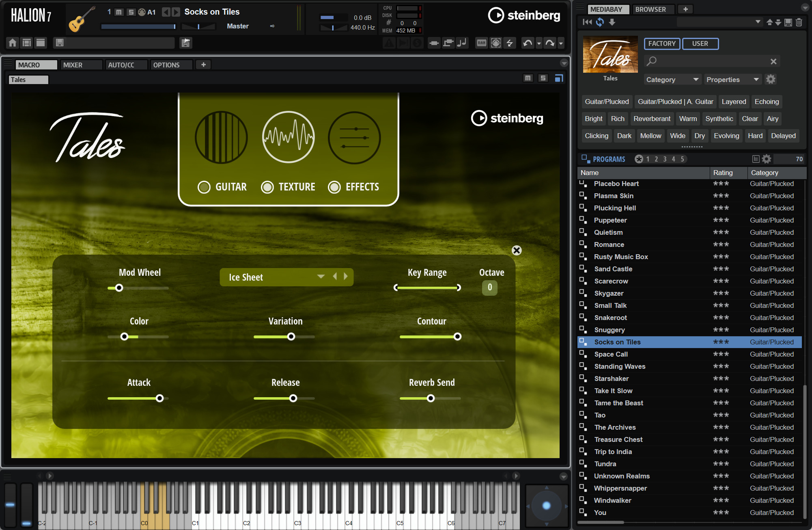Click the MediaBay search input field
Viewport: 812px width, 530px height.
(x=711, y=61)
